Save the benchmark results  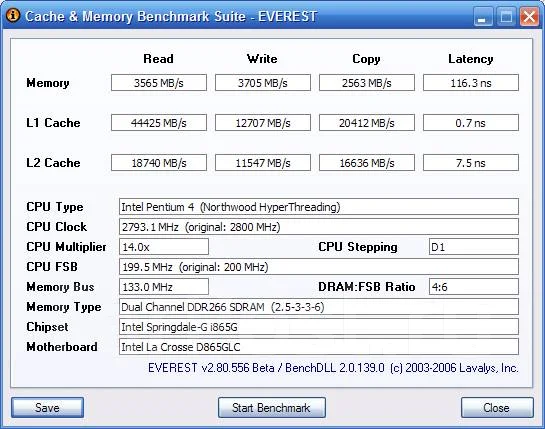pos(47,407)
